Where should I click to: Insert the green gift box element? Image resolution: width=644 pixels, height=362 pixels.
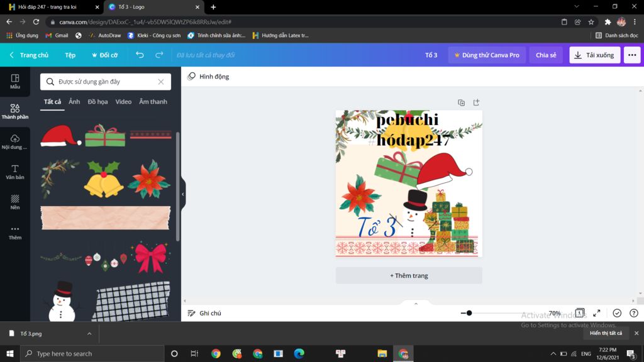(x=105, y=136)
